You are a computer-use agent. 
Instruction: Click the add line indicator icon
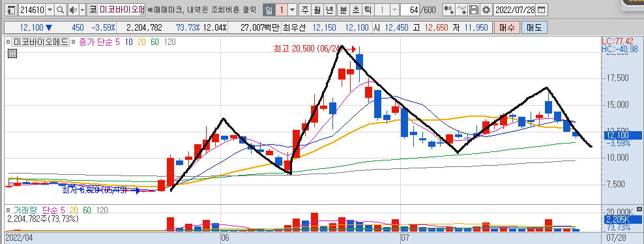click(462, 10)
